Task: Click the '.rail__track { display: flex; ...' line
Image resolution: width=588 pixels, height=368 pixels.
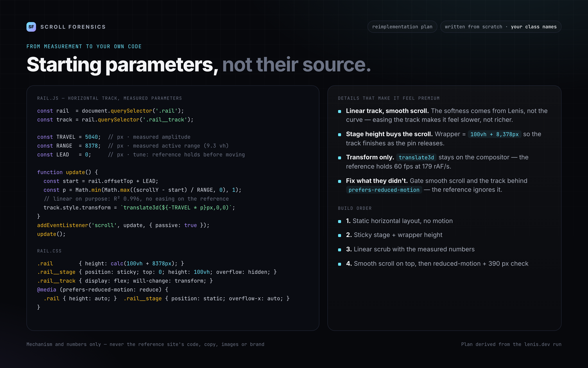Action: click(x=125, y=281)
